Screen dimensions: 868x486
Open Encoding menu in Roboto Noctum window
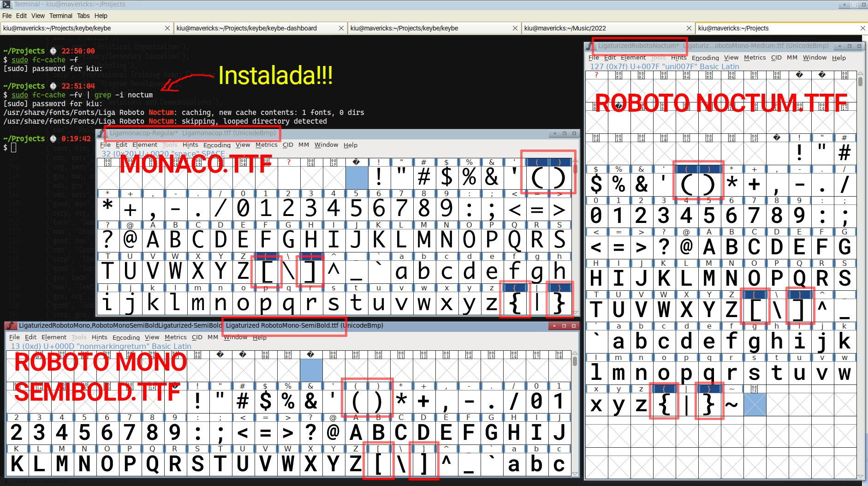(705, 58)
